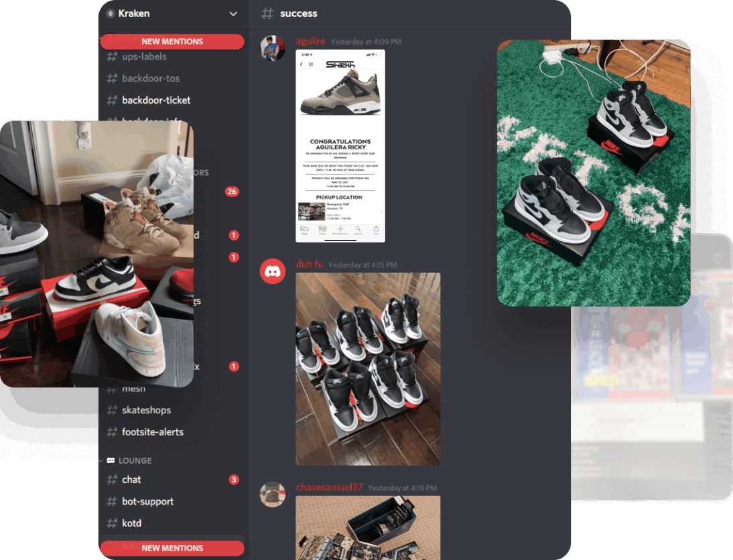Click duh fu's Discord logo avatar

pos(273,271)
